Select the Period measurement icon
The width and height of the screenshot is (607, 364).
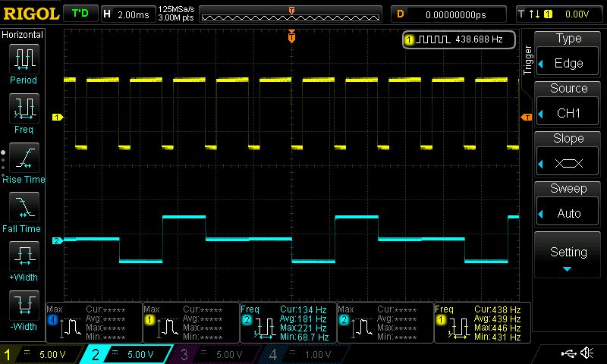(x=24, y=61)
